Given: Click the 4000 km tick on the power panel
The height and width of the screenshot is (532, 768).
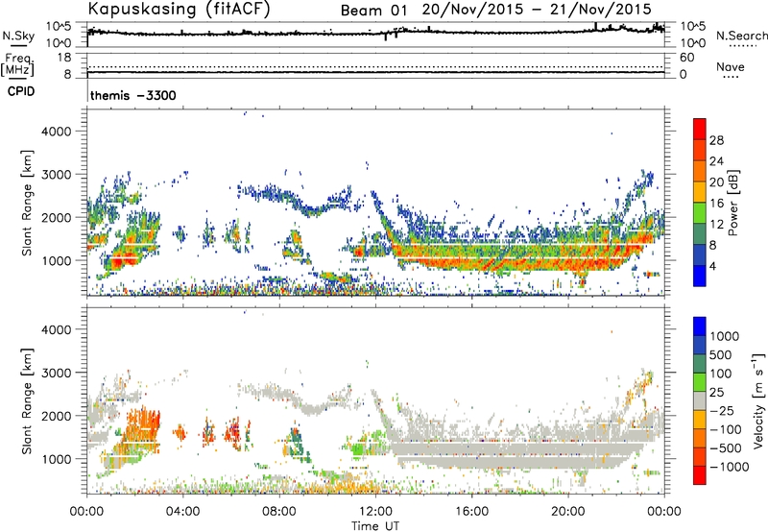Looking at the screenshot, I should tap(57, 132).
